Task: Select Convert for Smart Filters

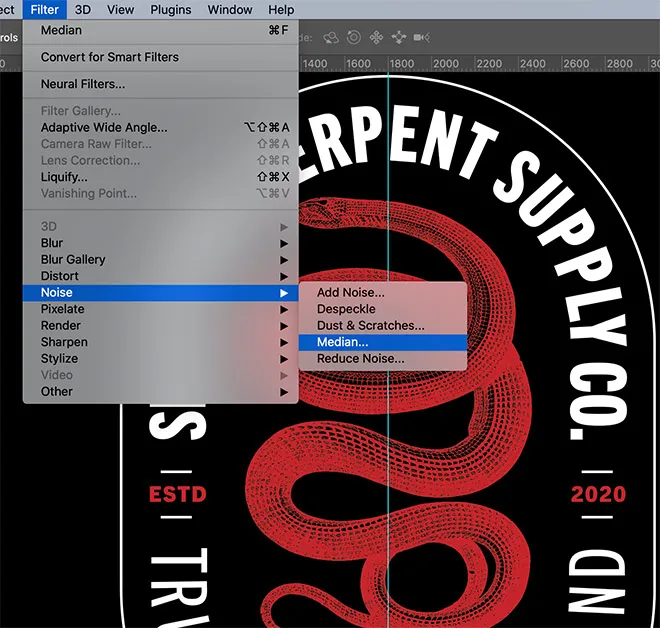Action: (110, 57)
